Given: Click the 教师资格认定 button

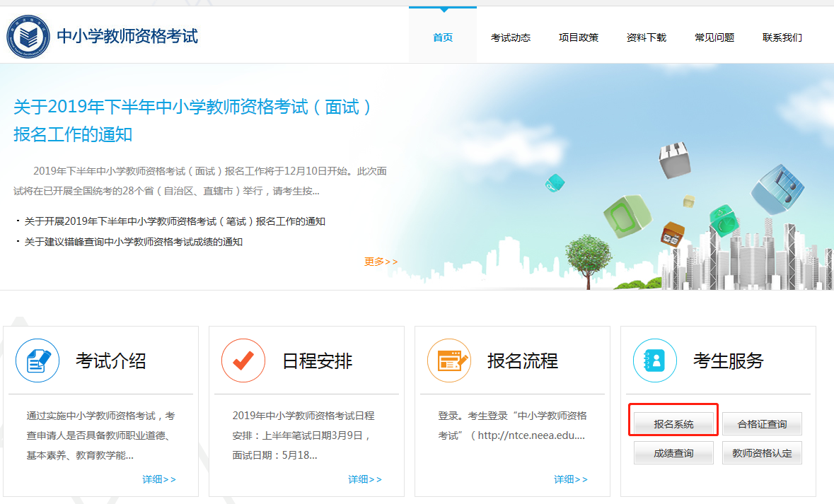Looking at the screenshot, I should pos(762,452).
